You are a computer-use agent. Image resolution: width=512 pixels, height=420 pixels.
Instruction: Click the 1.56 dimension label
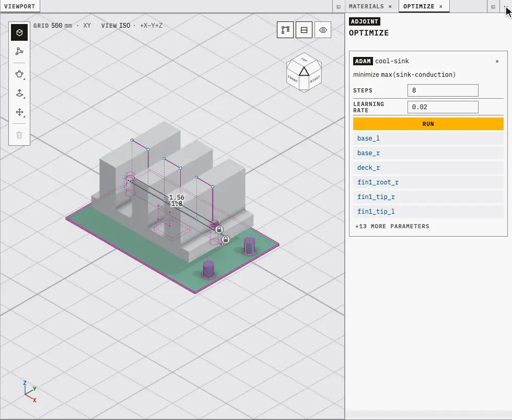pos(177,197)
